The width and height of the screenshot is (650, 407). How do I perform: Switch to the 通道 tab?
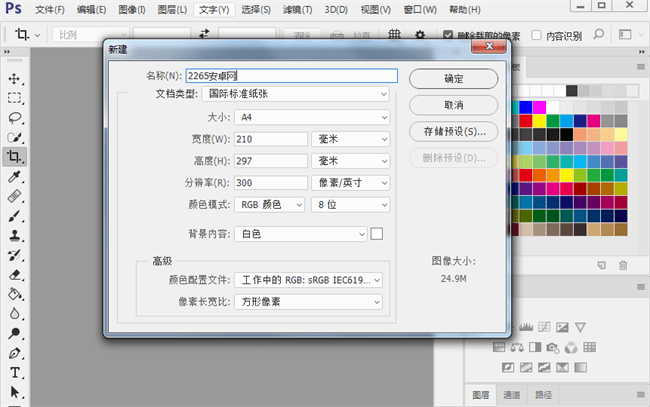tap(511, 395)
